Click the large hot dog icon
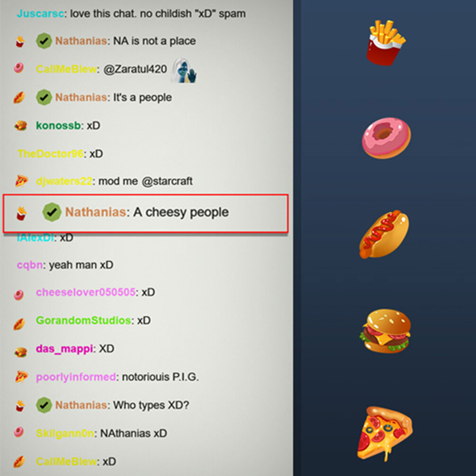The width and height of the screenshot is (476, 476). coord(384,234)
